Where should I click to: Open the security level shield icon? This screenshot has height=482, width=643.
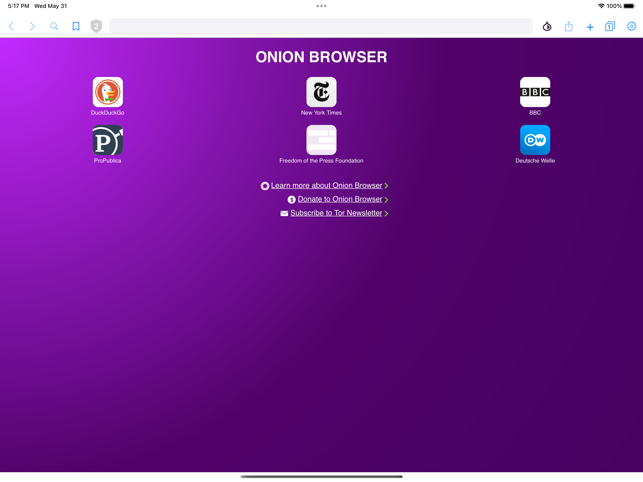click(96, 26)
